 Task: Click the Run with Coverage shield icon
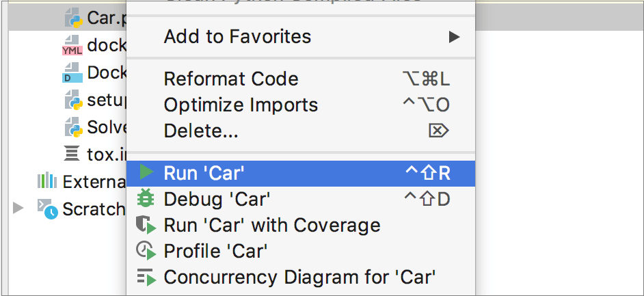(145, 225)
